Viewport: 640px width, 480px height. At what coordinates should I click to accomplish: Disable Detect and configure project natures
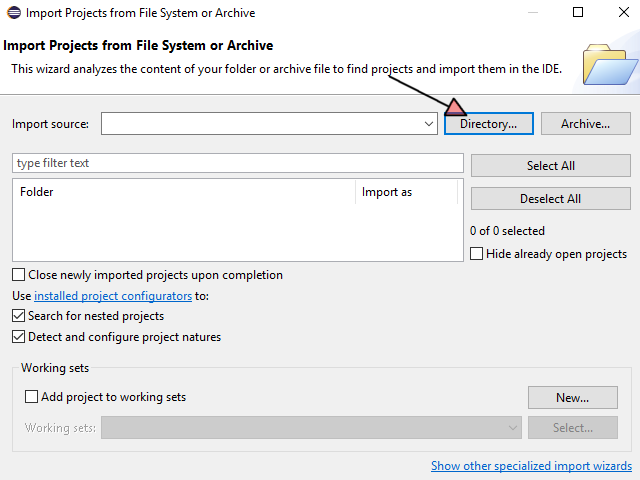pos(19,337)
